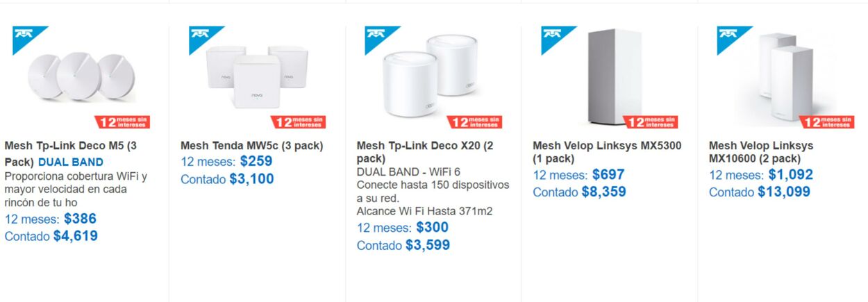Click 12 meses sin intereses badge on Deco X20
868x302 pixels.
(475, 122)
